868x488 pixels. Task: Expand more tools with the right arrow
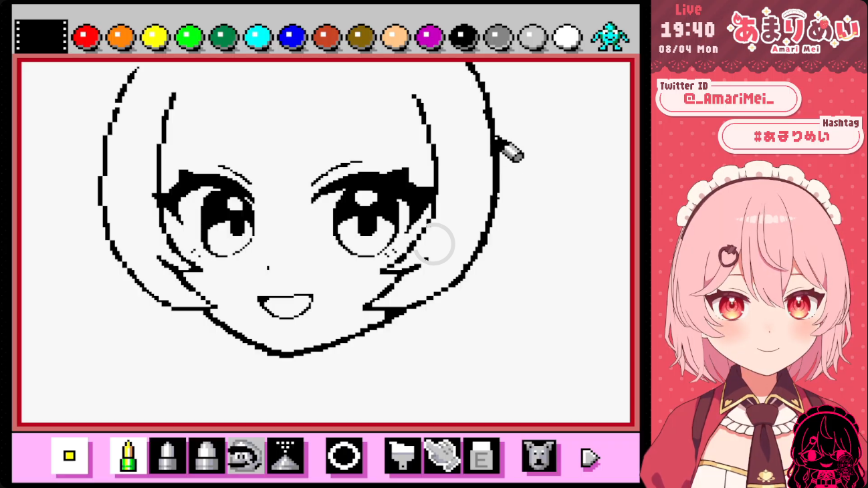click(x=590, y=458)
